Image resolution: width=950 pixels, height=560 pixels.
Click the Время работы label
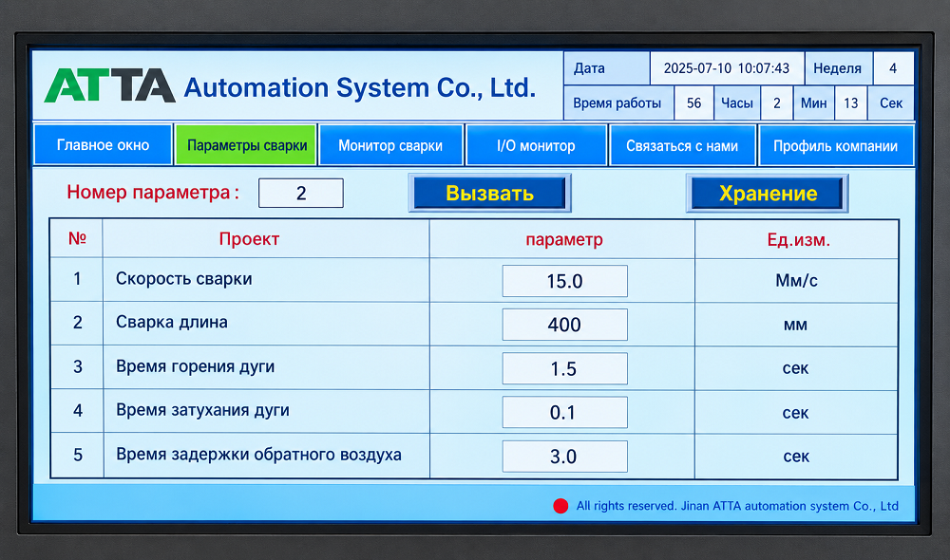click(617, 103)
